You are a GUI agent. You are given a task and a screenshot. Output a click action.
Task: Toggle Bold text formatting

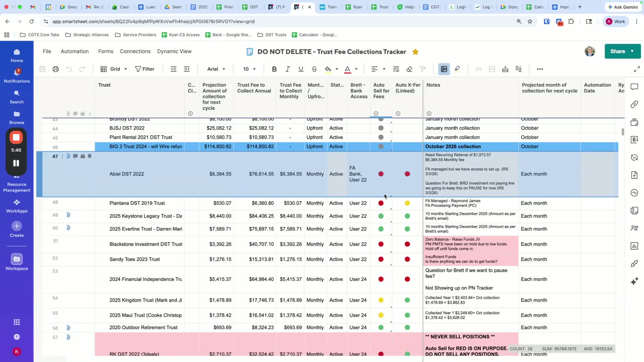pyautogui.click(x=274, y=69)
